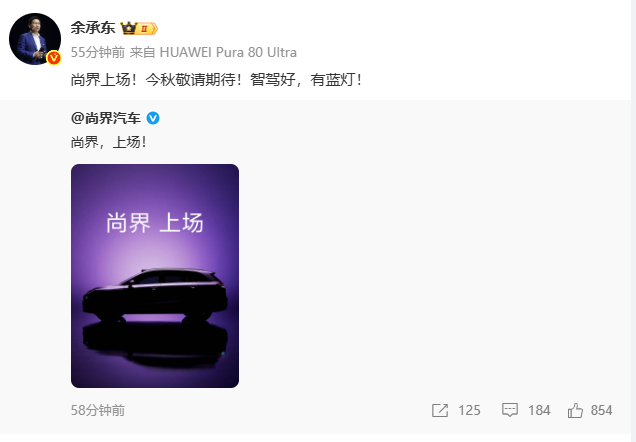Click blue verified badge beside 尚界汽车
The width and height of the screenshot is (636, 442).
coord(153,118)
